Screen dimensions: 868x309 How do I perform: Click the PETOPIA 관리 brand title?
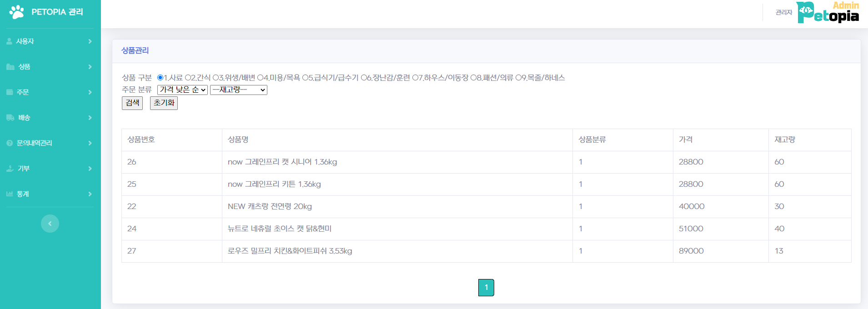click(x=57, y=12)
